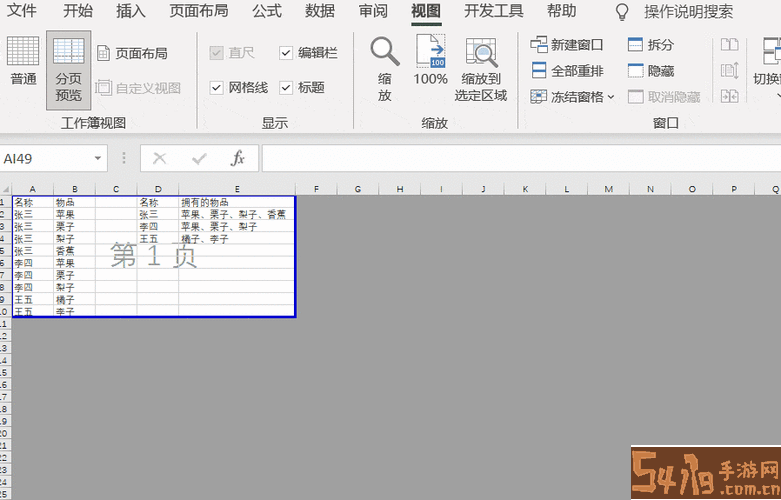Click inside the formula bar input
The image size is (781, 500).
pos(521,158)
